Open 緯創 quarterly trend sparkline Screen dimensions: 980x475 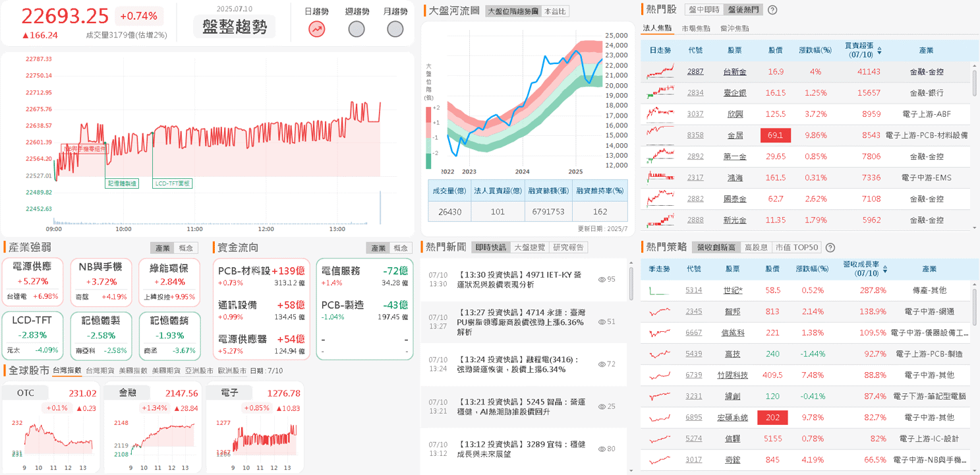[x=660, y=396]
